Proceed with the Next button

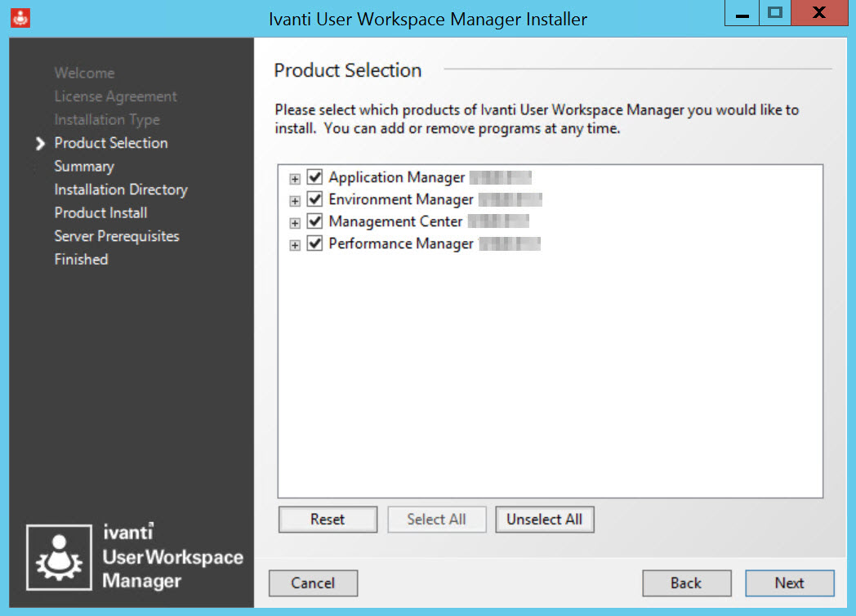tap(789, 583)
